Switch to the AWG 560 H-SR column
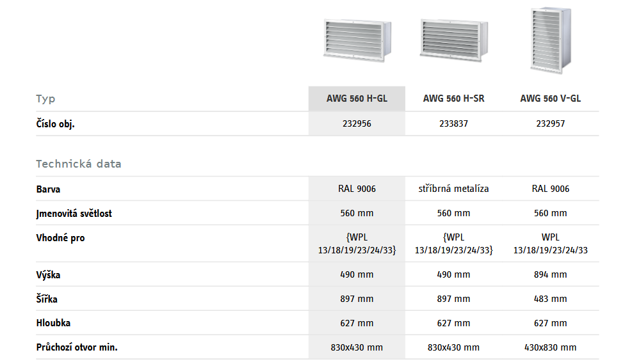This screenshot has height=364, width=632. point(453,99)
